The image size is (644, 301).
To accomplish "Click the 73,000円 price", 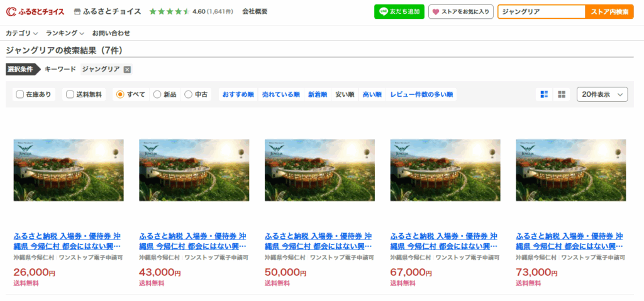I will [537, 272].
